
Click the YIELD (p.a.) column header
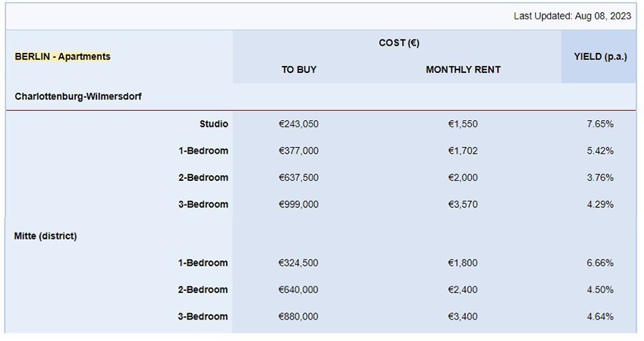[600, 56]
